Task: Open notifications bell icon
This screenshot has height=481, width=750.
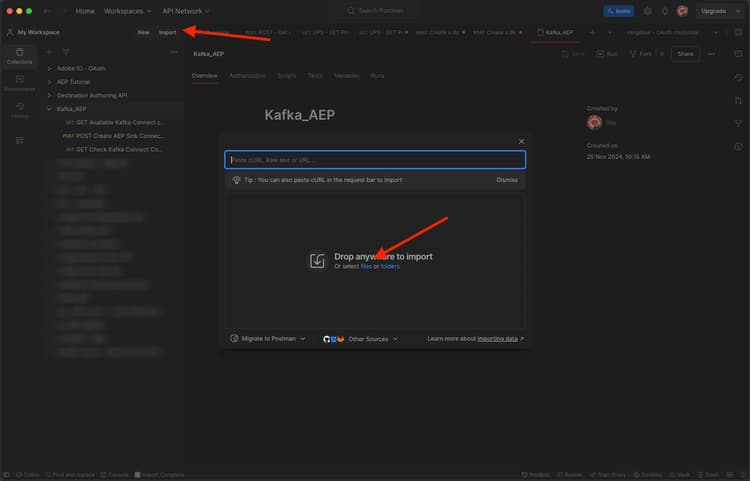Action: (665, 11)
